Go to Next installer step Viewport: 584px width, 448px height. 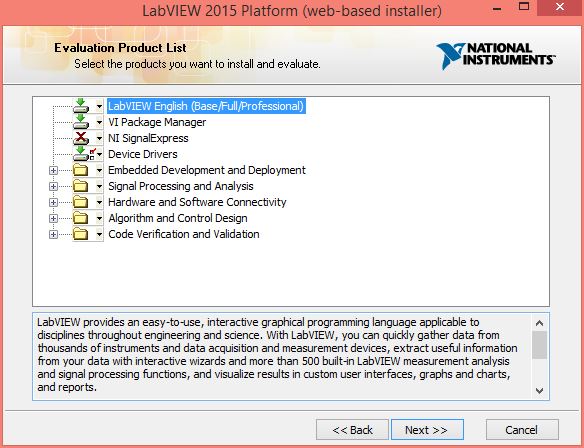[x=427, y=430]
